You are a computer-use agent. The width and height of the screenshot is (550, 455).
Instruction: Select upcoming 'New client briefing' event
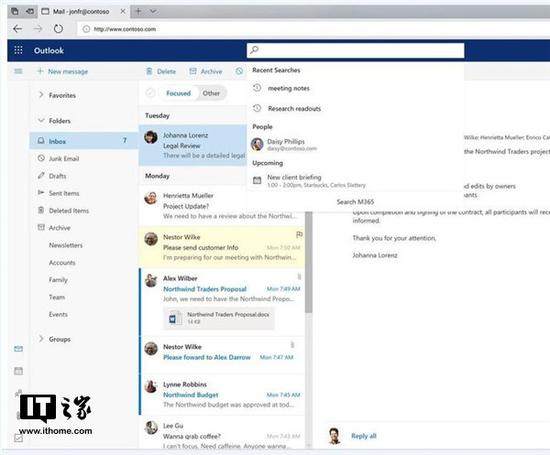click(x=355, y=180)
